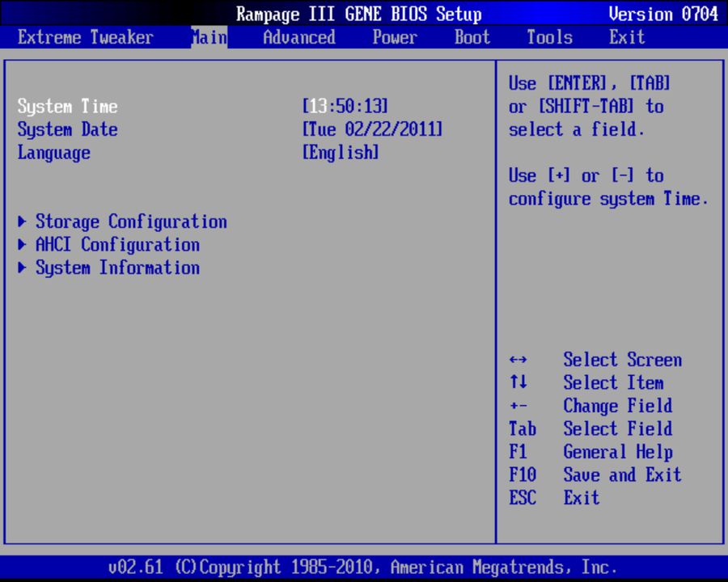Open System Information submenu
The height and width of the screenshot is (582, 728).
pos(117,268)
